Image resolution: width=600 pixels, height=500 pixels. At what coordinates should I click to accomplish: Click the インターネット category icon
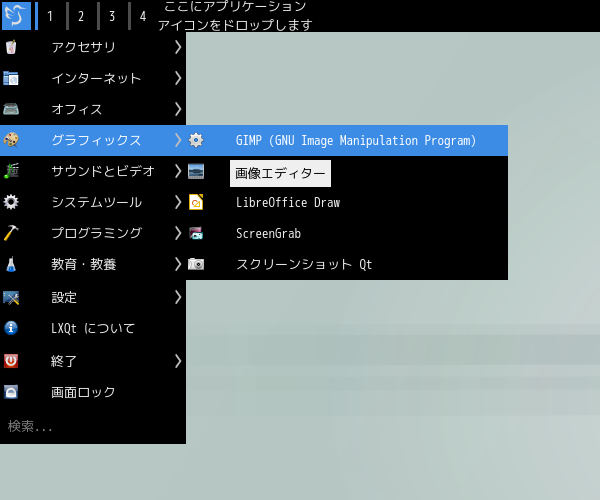pos(11,78)
